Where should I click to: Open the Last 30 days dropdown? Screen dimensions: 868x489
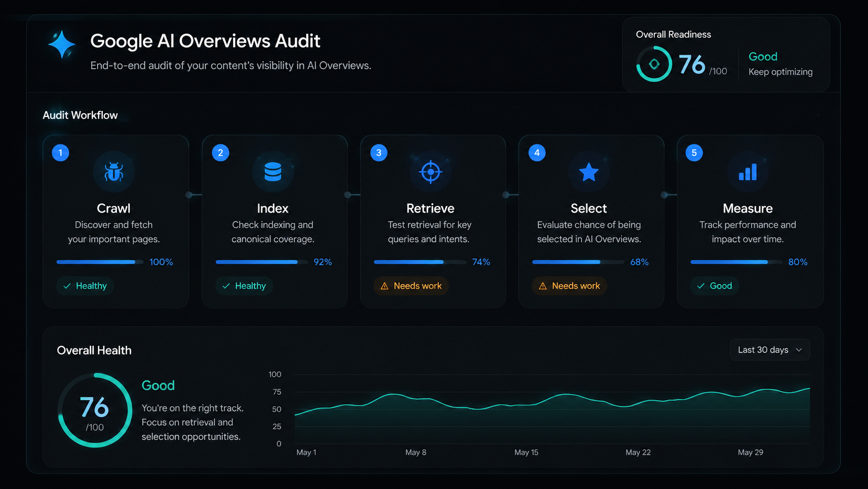click(x=770, y=350)
